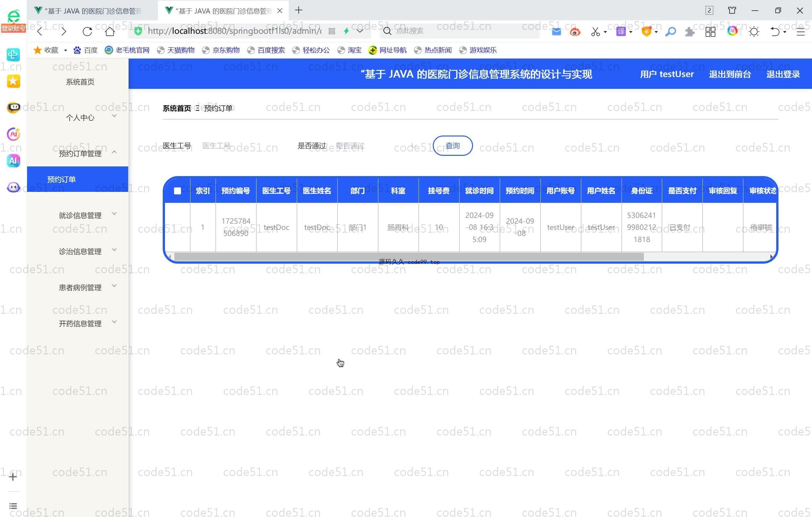Click the undo arrow toolbar icon
The image size is (812, 517).
775,32
